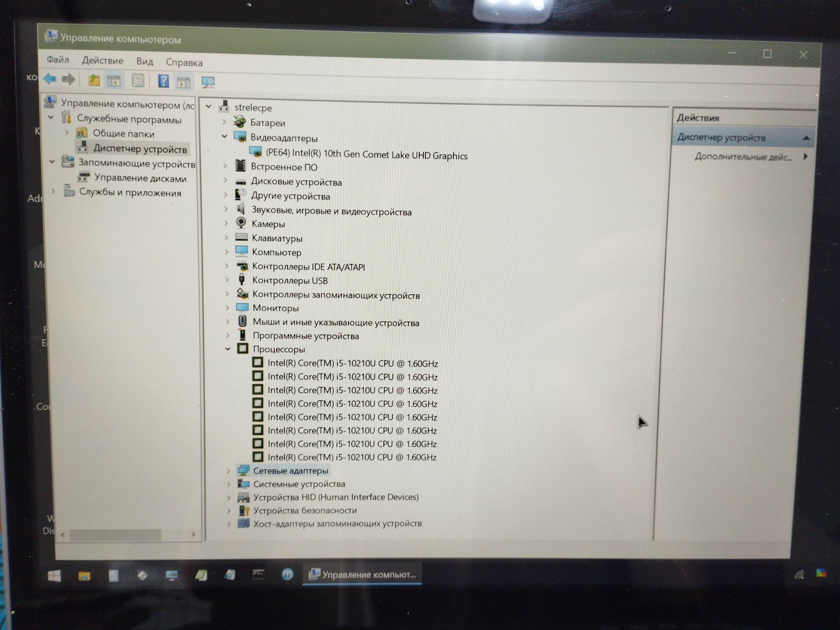This screenshot has width=840, height=630.
Task: Select Управление дисками in the left tree
Action: tap(140, 178)
